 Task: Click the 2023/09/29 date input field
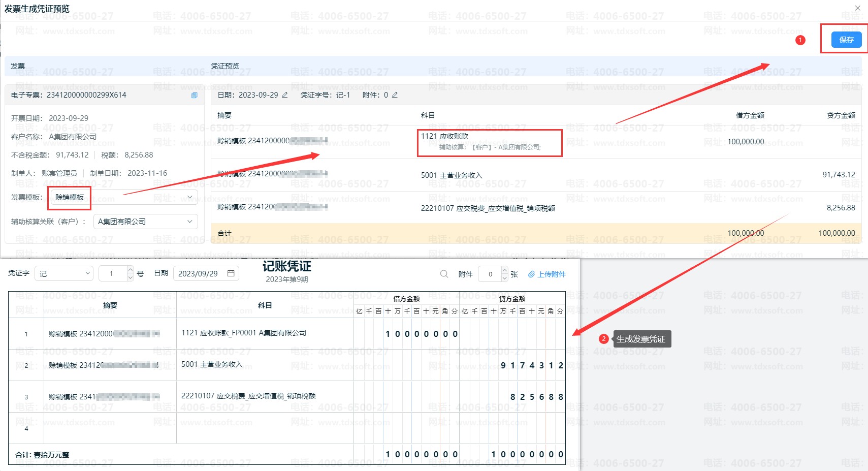coord(199,273)
